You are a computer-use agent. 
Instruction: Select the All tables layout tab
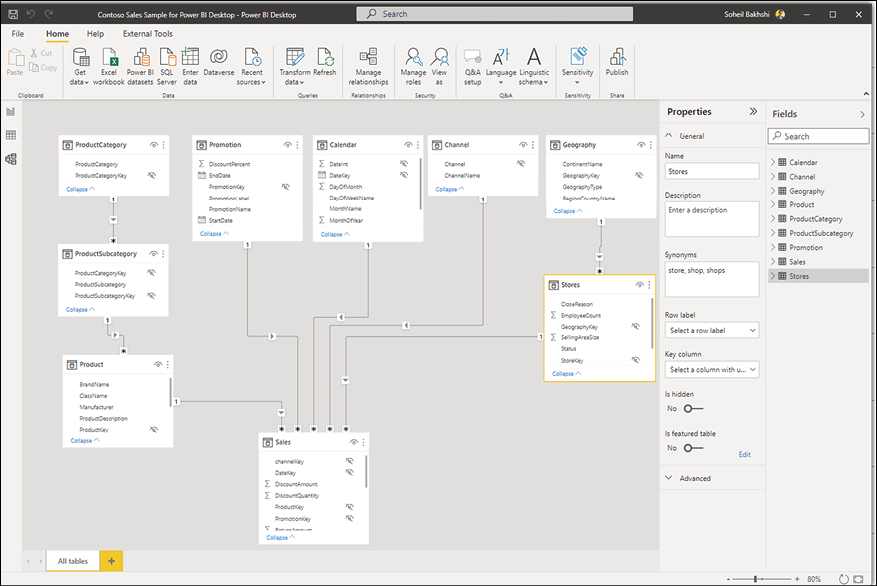(x=73, y=561)
